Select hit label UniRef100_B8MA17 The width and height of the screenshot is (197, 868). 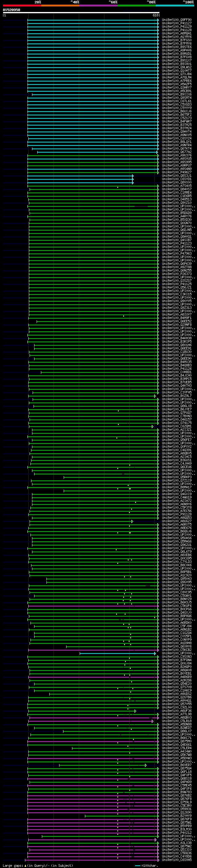coord(177,487)
